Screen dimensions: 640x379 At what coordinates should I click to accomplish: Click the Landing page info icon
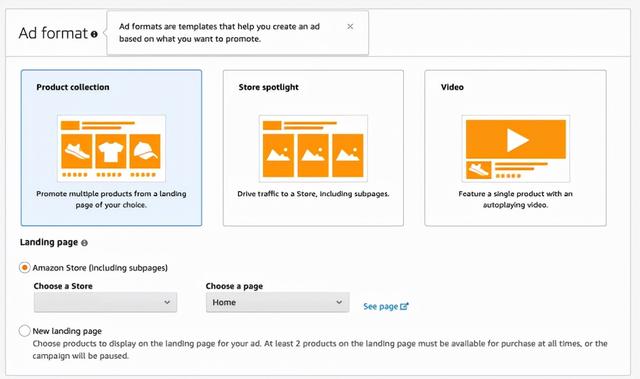point(84,243)
